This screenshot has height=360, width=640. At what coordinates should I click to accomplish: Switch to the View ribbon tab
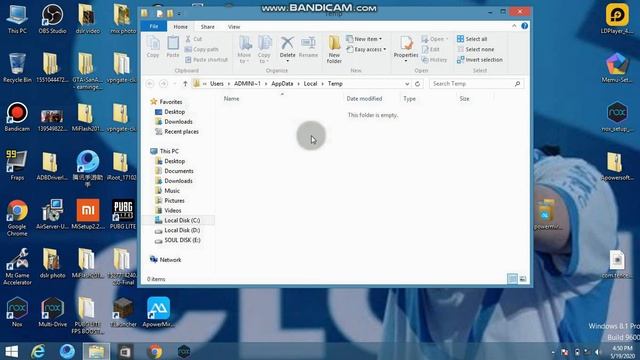pyautogui.click(x=234, y=27)
